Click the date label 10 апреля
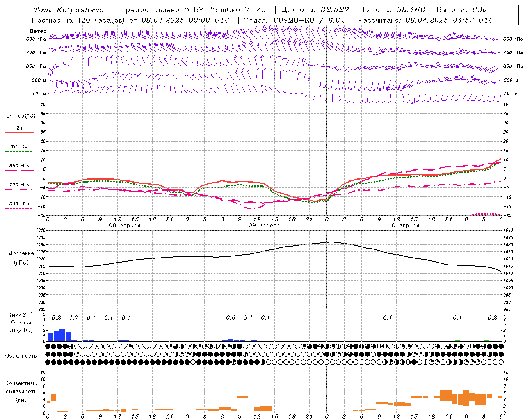The image size is (525, 420). [x=404, y=226]
